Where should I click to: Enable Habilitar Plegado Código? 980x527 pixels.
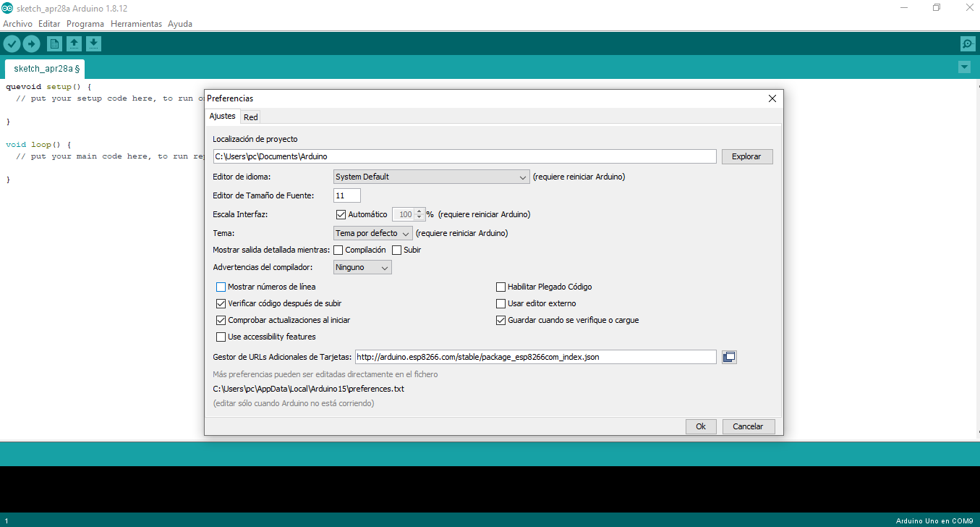click(x=500, y=287)
